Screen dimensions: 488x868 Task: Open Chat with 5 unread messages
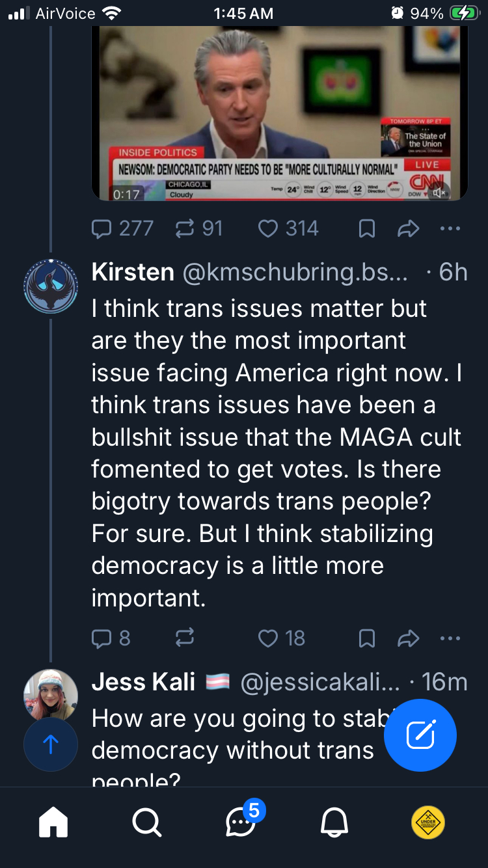tap(241, 824)
